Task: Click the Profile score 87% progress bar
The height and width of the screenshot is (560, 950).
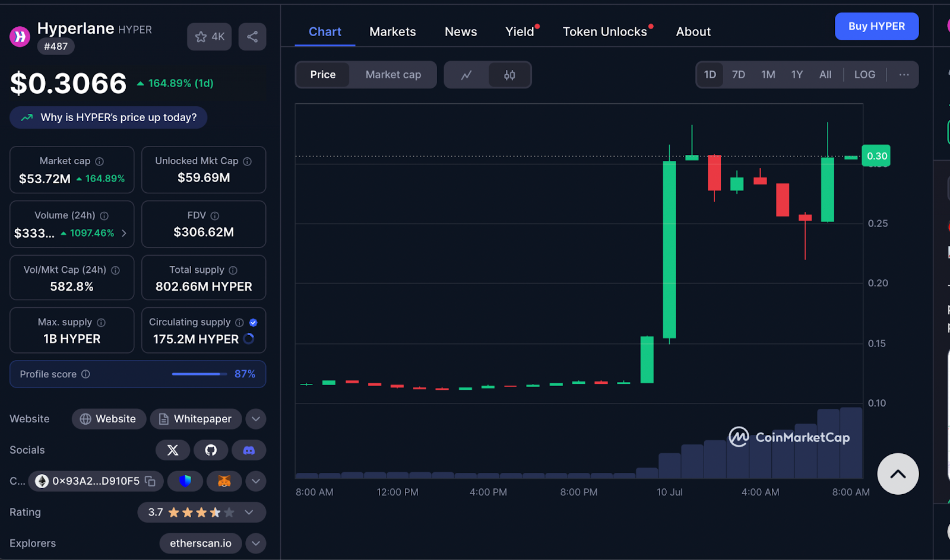Action: click(199, 374)
